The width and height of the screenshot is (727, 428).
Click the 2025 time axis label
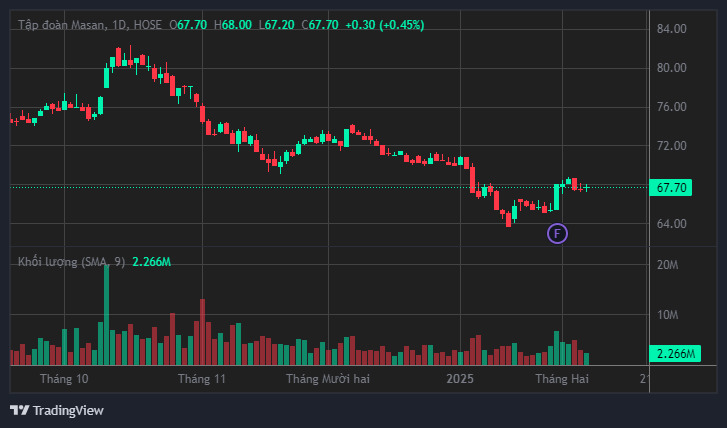tap(460, 379)
